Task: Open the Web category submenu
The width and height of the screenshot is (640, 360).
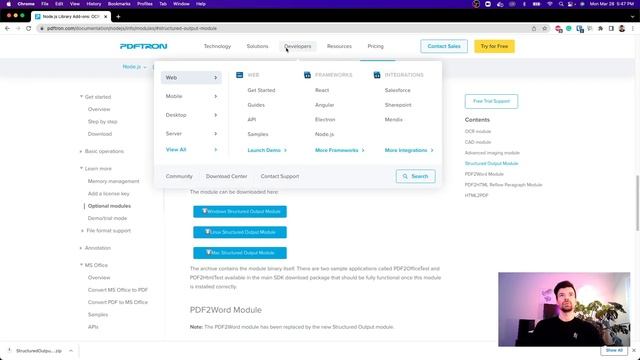Action: 191,78
